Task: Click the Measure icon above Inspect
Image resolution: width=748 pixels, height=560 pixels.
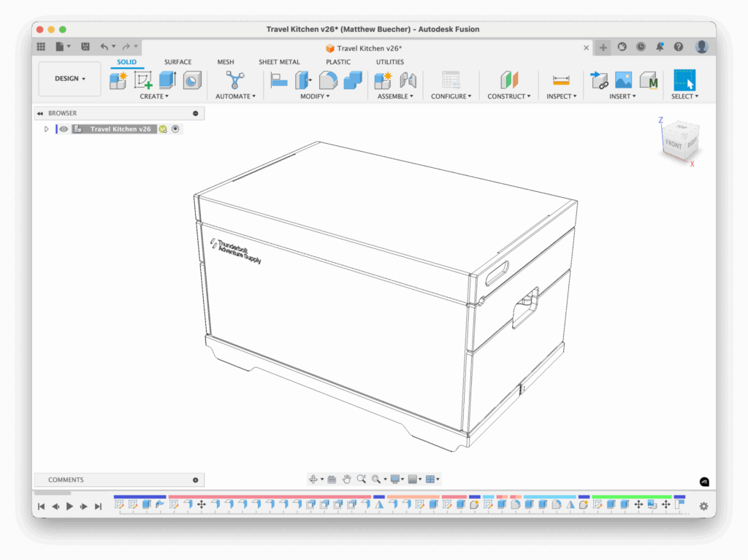Action: click(x=561, y=80)
